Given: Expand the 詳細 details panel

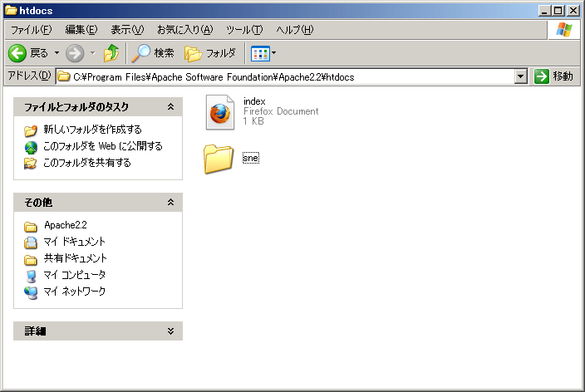Looking at the screenshot, I should (x=170, y=331).
